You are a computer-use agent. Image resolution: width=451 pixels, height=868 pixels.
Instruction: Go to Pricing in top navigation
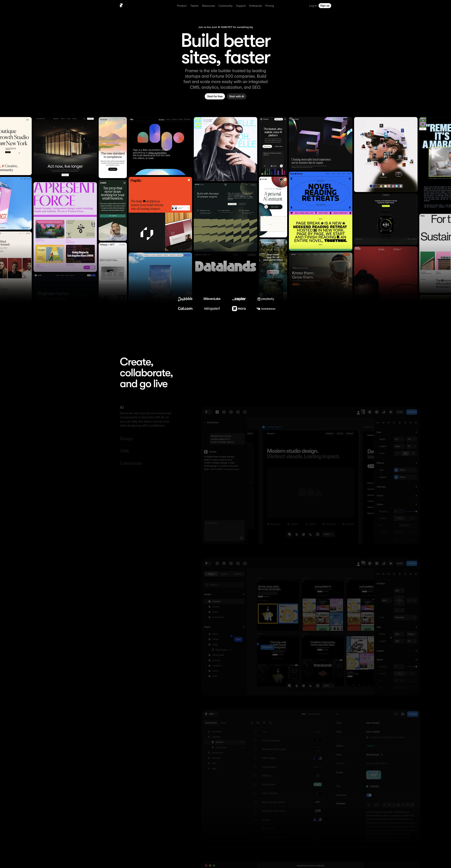(x=270, y=6)
